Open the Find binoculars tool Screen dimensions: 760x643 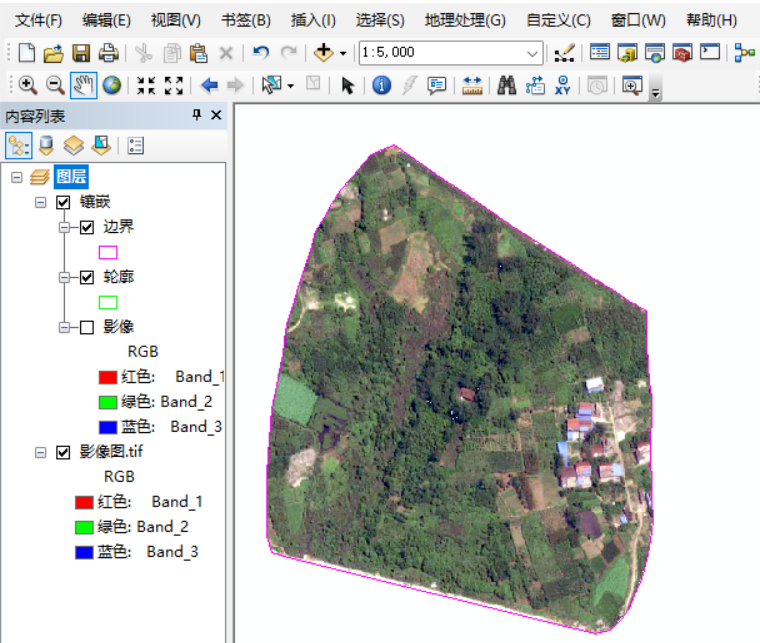pos(507,86)
